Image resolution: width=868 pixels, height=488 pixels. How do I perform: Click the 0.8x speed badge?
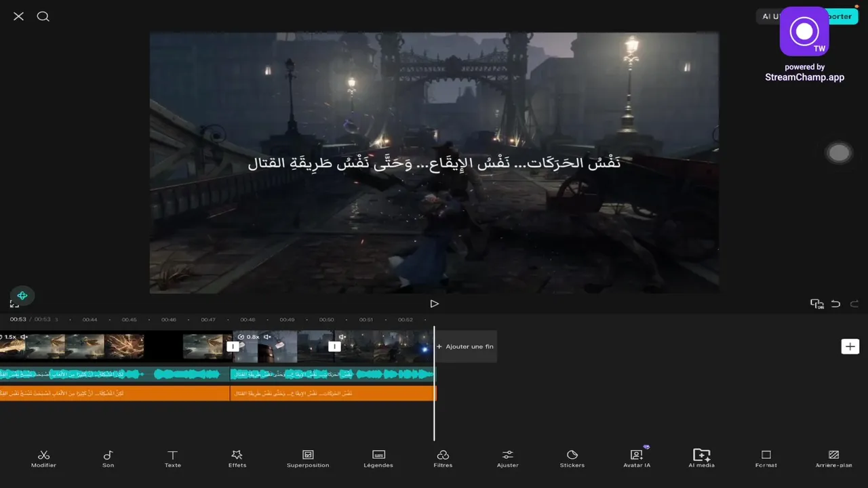click(x=248, y=337)
